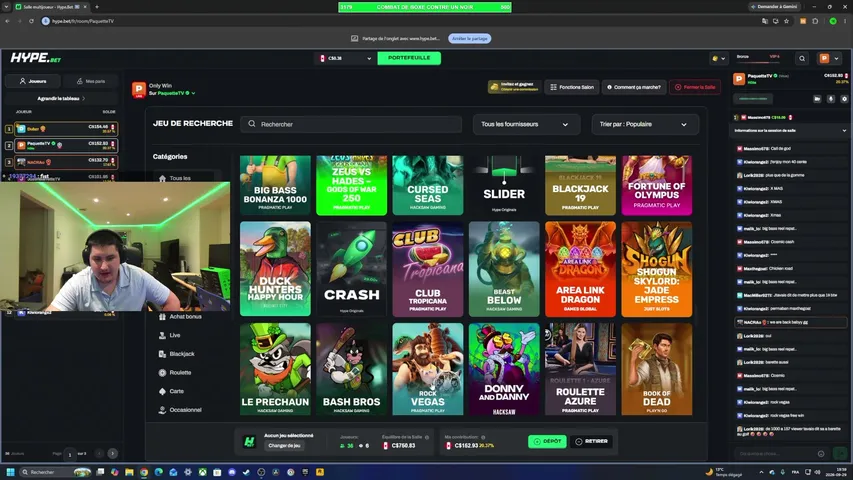Open Donny and Danny game
The image size is (853, 480).
[504, 369]
